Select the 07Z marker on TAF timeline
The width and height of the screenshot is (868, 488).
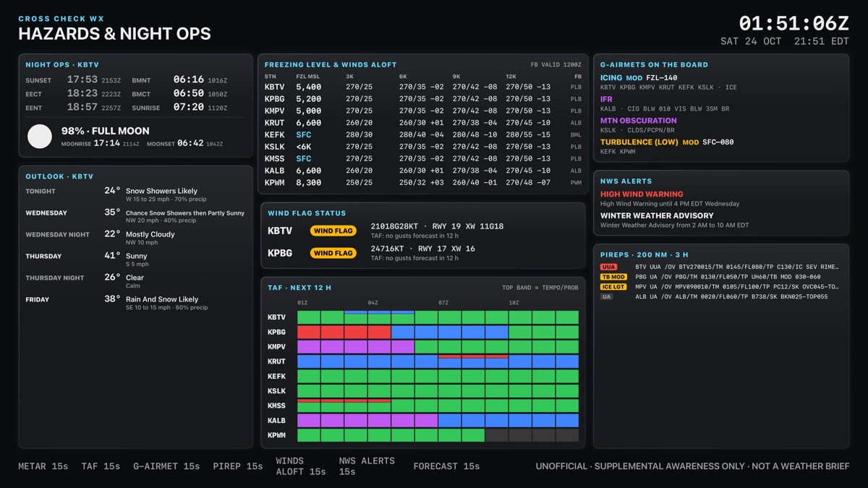pos(443,303)
